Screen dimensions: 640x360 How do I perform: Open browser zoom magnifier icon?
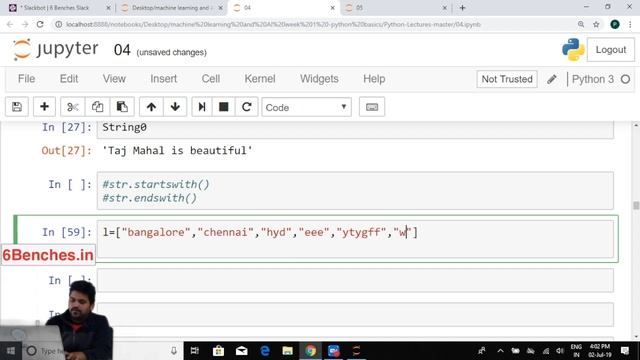(581, 24)
